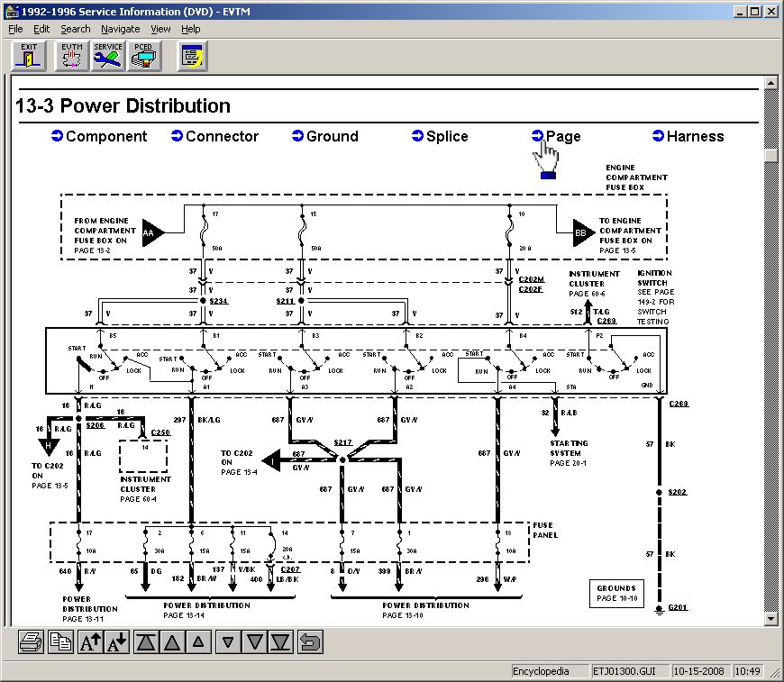Click connector label C207
784x682 pixels.
290,569
